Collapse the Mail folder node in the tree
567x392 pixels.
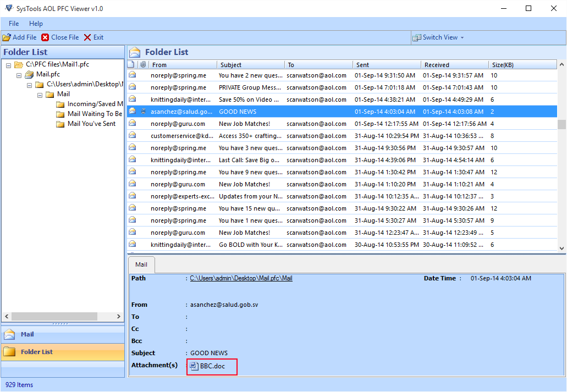point(39,94)
